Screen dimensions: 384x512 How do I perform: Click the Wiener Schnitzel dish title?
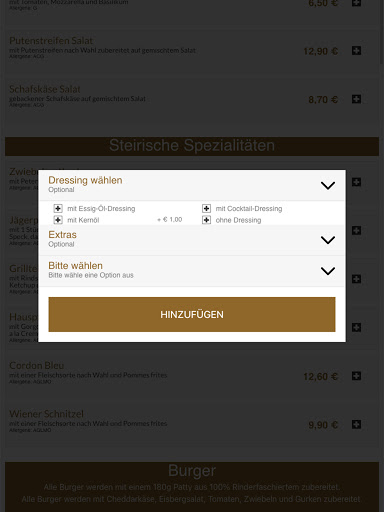46,414
